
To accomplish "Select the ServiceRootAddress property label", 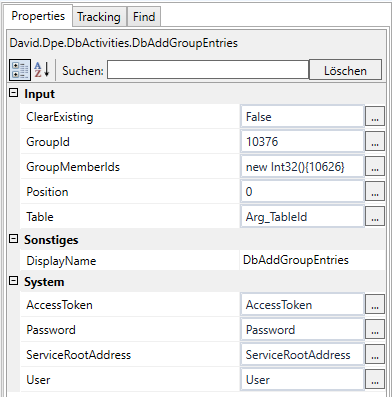I will tap(79, 355).
